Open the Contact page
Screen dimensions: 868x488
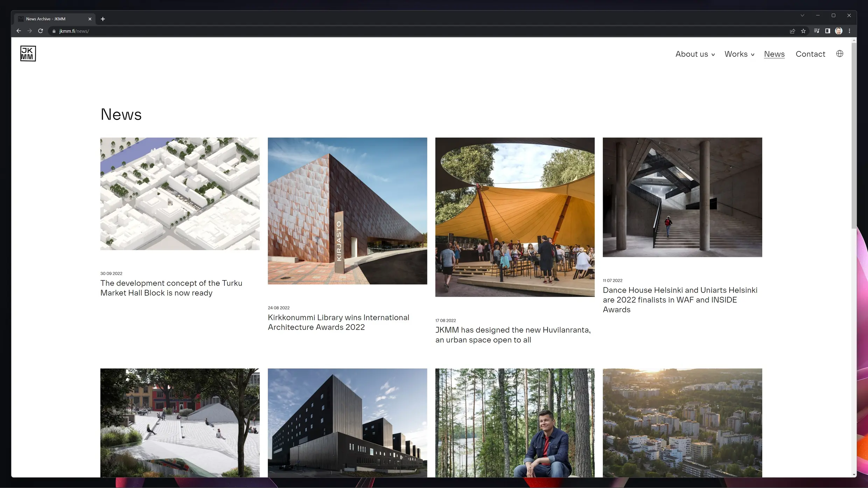point(811,54)
